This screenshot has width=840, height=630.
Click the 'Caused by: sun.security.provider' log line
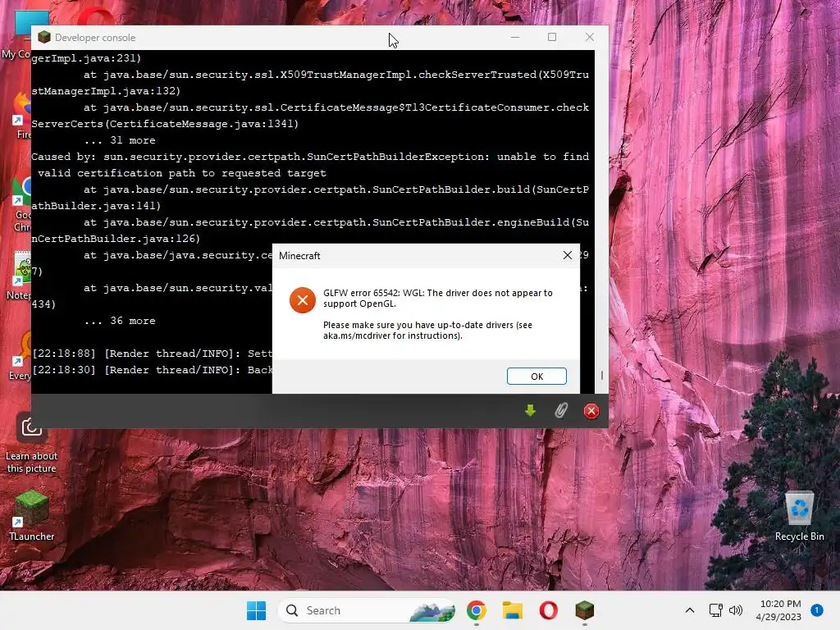(x=310, y=157)
